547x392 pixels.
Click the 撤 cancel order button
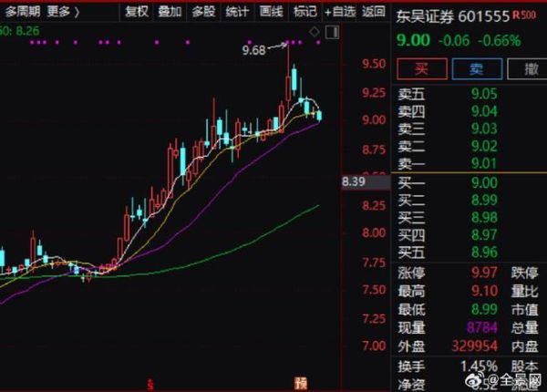tap(528, 68)
